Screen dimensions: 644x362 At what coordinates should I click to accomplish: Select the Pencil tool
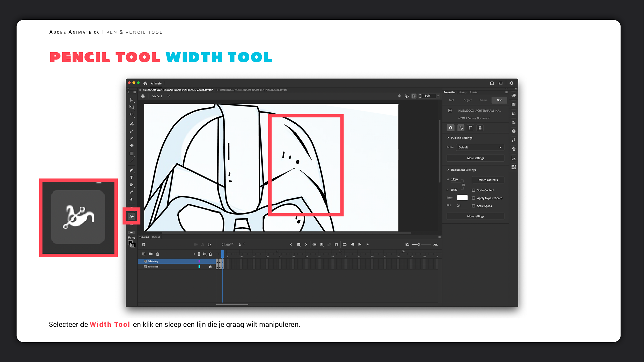[x=131, y=138]
